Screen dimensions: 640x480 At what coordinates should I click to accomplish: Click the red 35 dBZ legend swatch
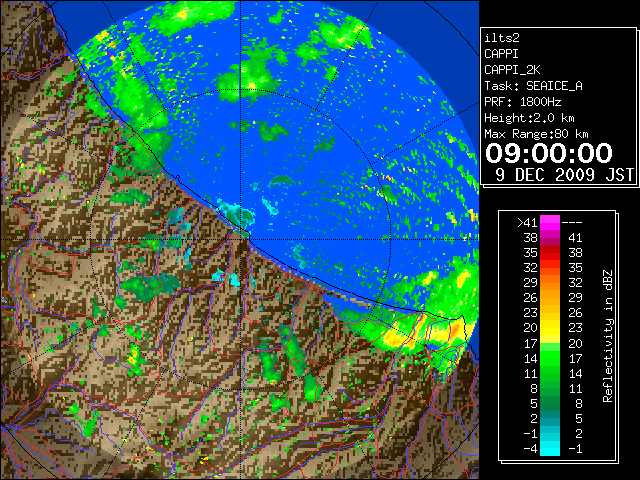click(550, 253)
